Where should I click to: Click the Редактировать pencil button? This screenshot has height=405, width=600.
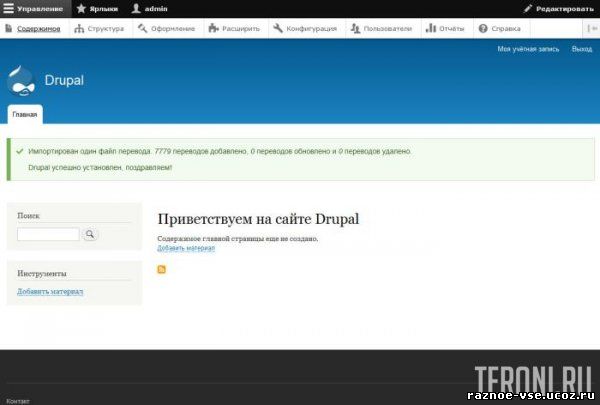point(559,8)
